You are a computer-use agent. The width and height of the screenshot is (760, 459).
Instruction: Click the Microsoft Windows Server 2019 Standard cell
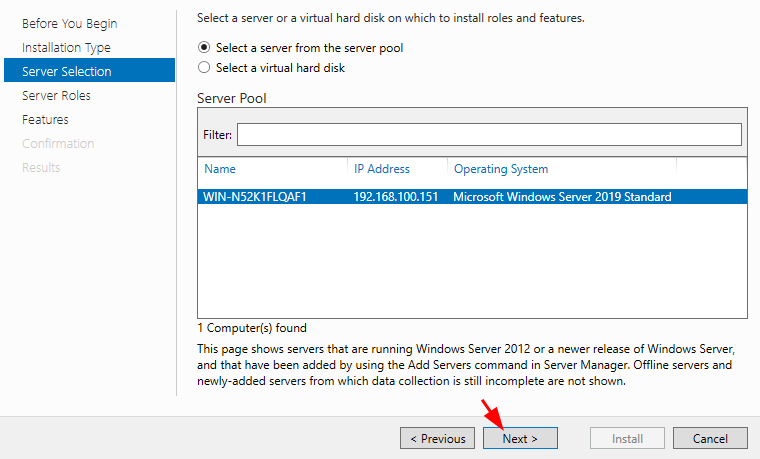(562, 197)
